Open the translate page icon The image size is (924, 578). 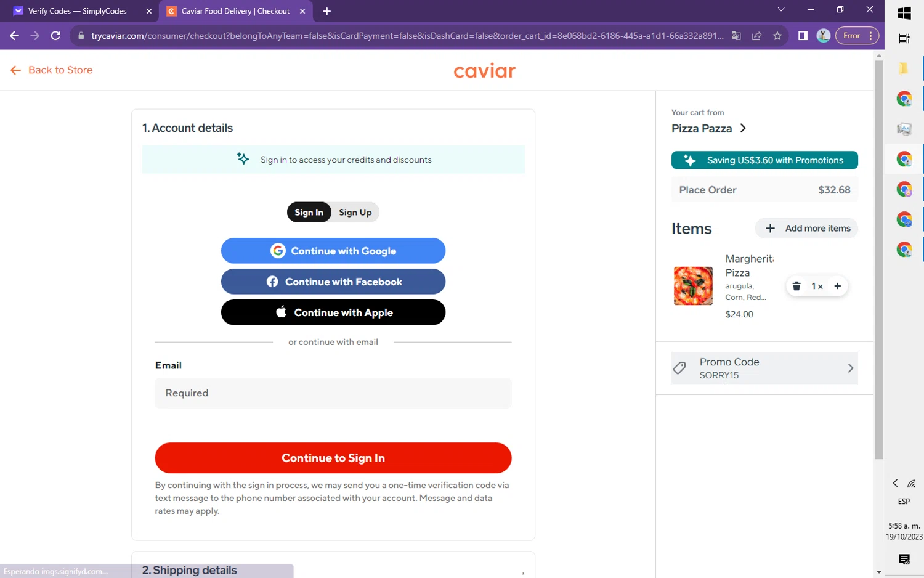click(736, 36)
